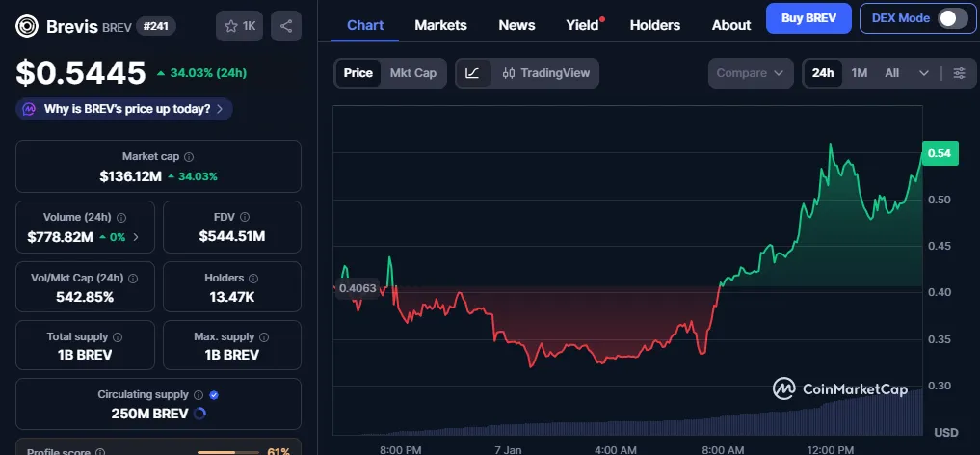Open the share icon button
This screenshot has height=455, width=980.
click(286, 26)
